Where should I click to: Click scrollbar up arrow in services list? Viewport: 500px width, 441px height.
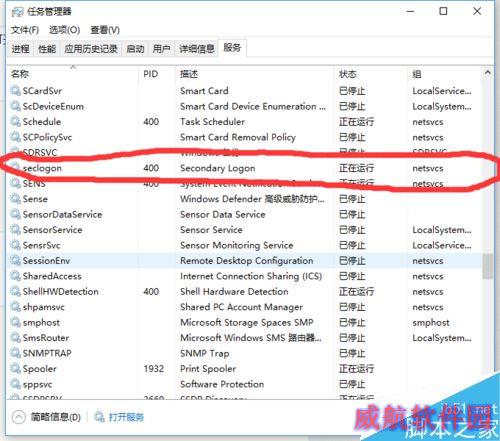click(x=487, y=72)
